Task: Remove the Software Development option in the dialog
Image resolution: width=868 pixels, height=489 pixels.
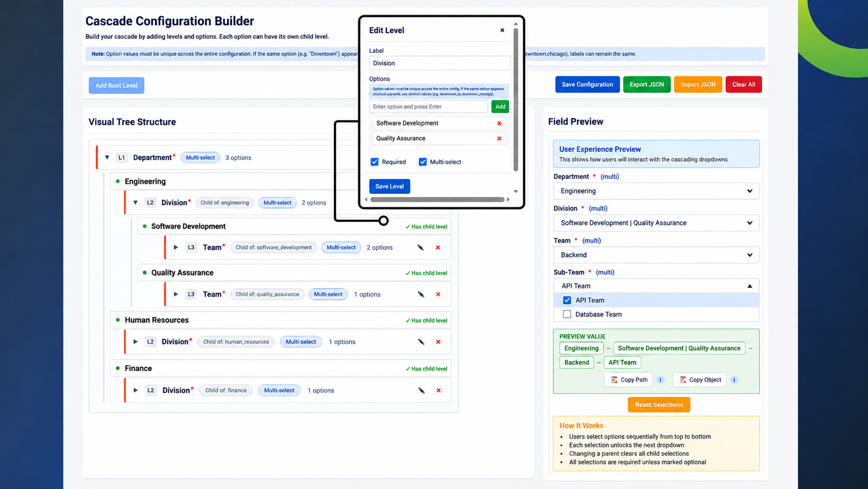Action: pyautogui.click(x=499, y=123)
